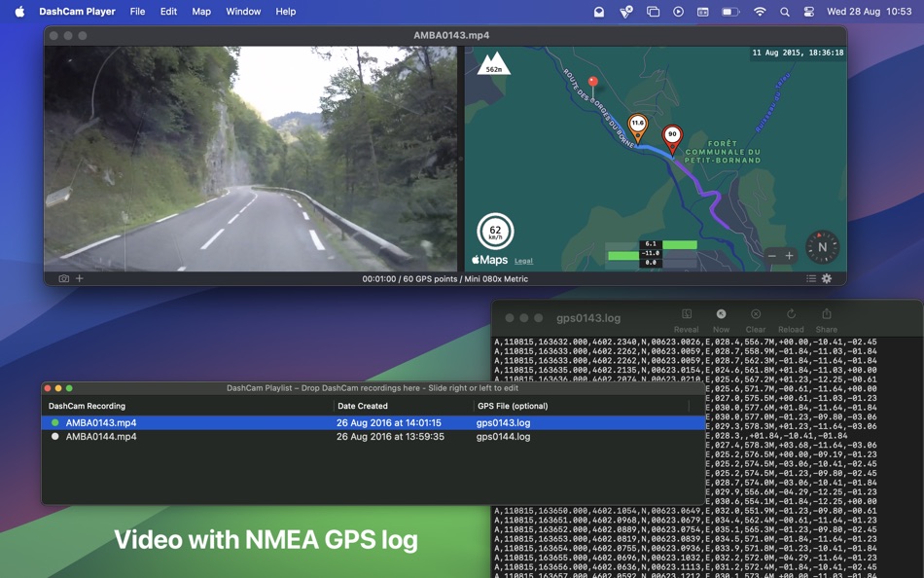
Task: Click the timestamp 11 Aug 2015, 18:36:18
Action: pyautogui.click(x=798, y=53)
